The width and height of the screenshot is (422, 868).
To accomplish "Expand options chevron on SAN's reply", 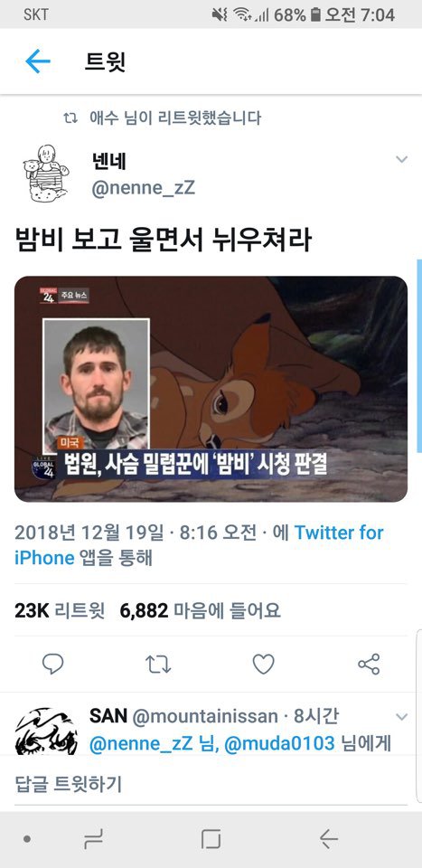I will tap(401, 717).
